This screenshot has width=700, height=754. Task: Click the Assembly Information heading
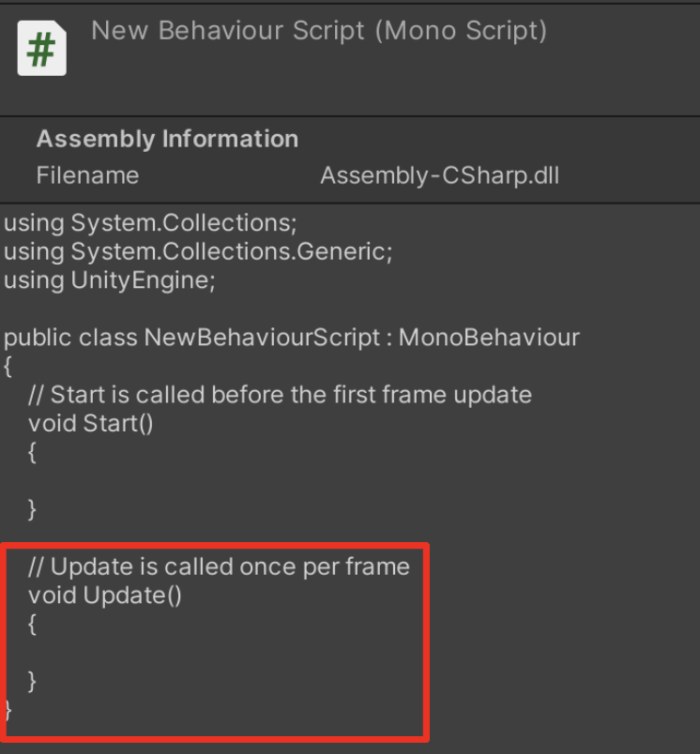[167, 140]
